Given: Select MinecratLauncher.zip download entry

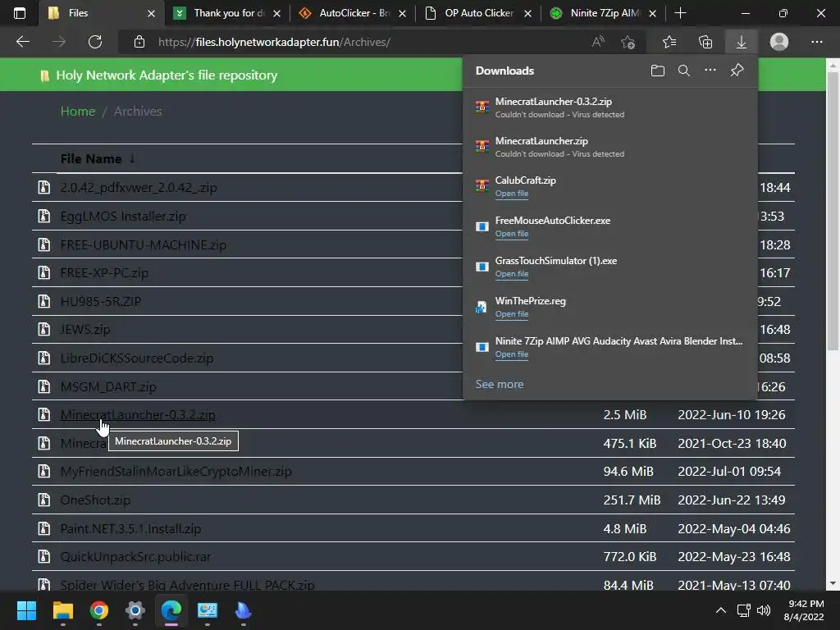Looking at the screenshot, I should point(610,147).
